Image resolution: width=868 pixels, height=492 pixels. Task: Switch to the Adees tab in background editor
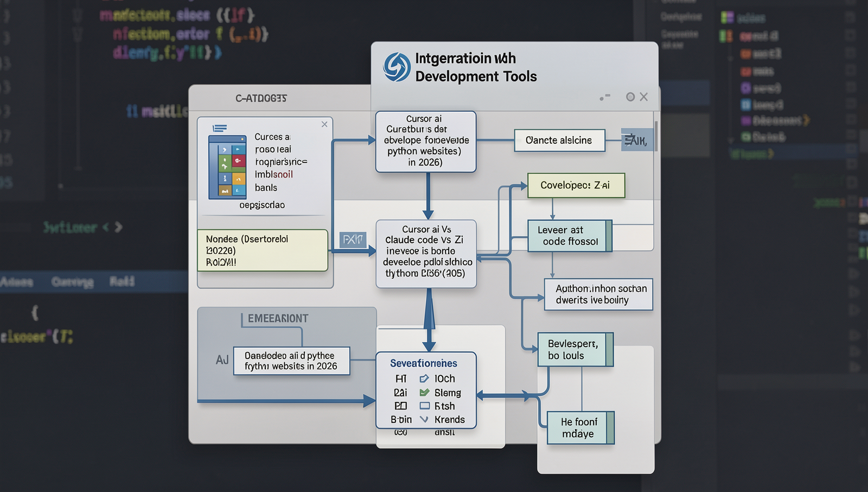pyautogui.click(x=16, y=282)
